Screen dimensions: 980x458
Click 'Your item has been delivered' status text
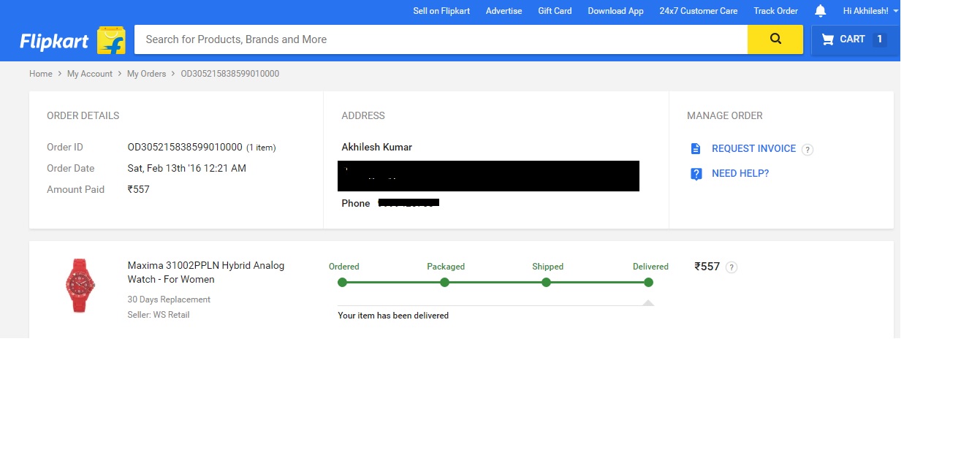click(x=393, y=316)
